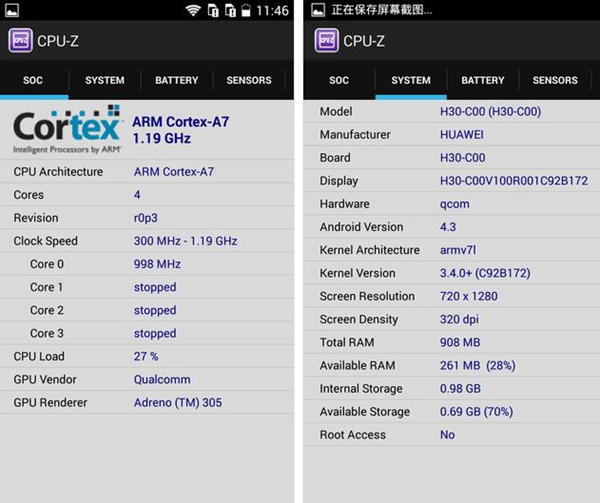Tap the 'CPU-Z' title in right screenshot
Viewport: 600px width, 503px height.
364,41
